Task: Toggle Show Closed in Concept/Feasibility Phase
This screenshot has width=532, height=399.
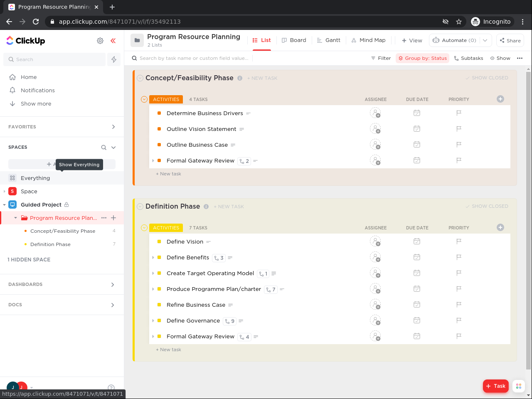Action: (487, 78)
